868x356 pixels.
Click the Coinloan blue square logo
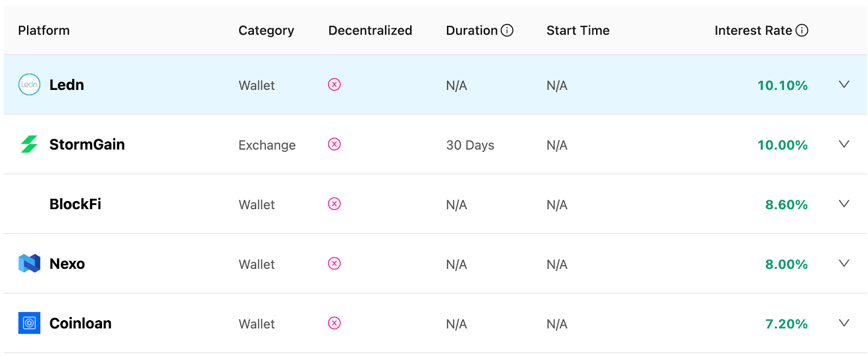tap(29, 323)
